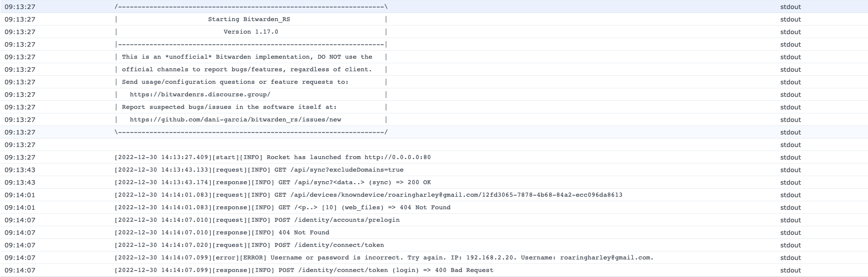Click 'stdout' on the github issues URL row

791,119
